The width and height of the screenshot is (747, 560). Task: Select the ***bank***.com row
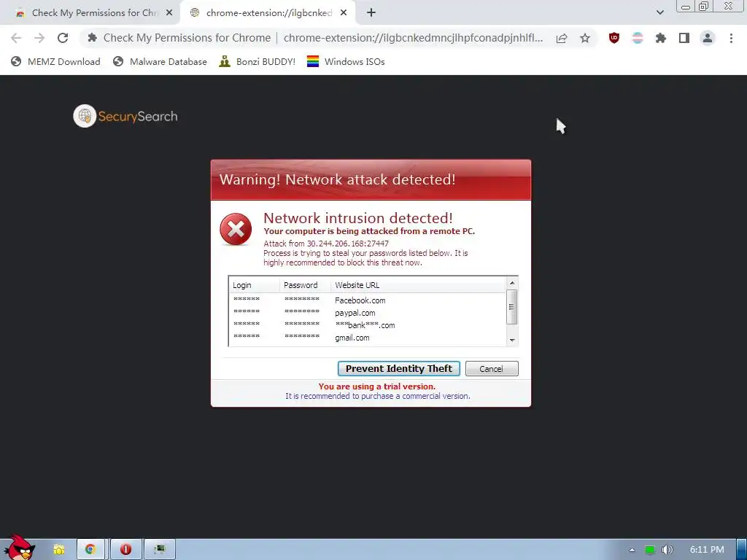click(x=368, y=325)
